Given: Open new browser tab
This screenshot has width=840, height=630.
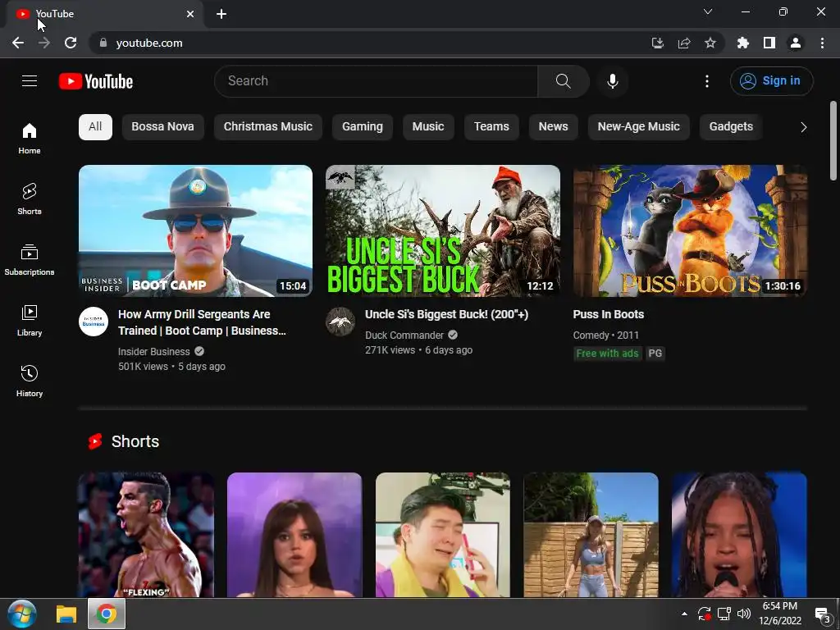Looking at the screenshot, I should (x=221, y=14).
